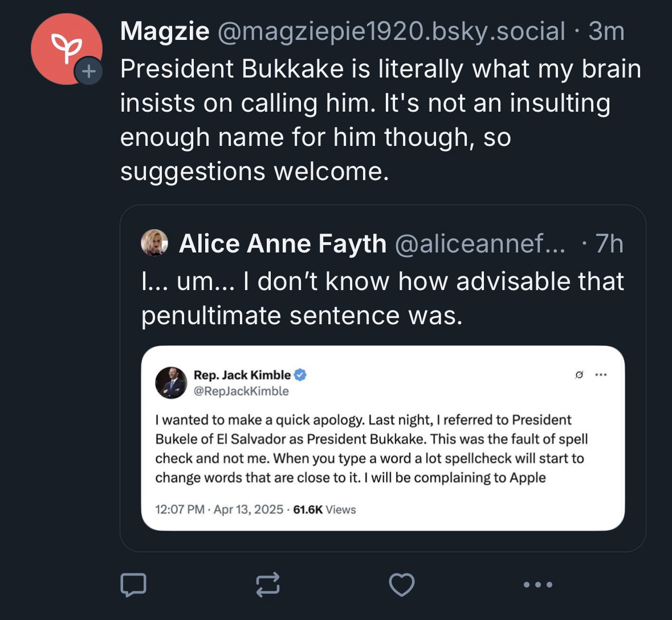Click the 3m post timestamp
This screenshot has height=620, width=672.
pyautogui.click(x=606, y=31)
